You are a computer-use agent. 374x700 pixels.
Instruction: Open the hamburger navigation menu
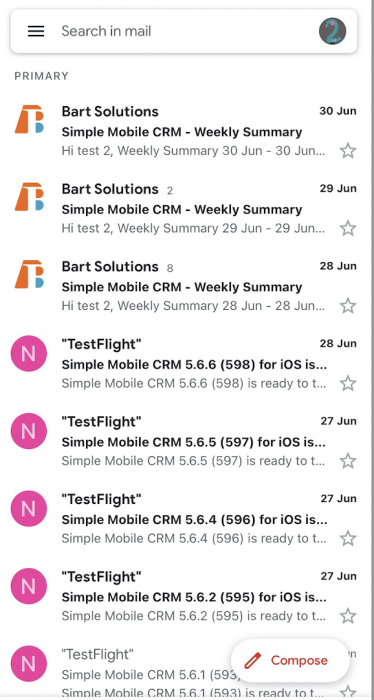point(36,31)
